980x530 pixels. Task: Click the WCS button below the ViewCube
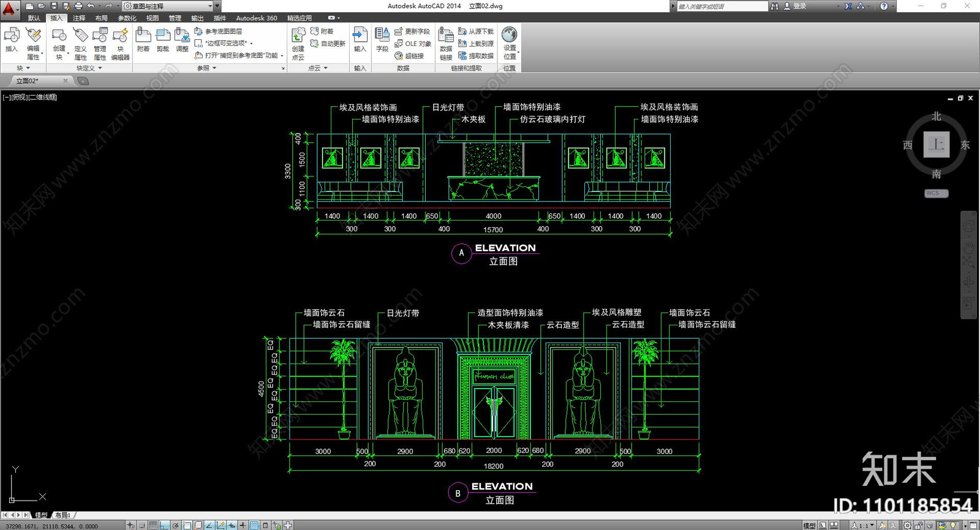coord(936,194)
